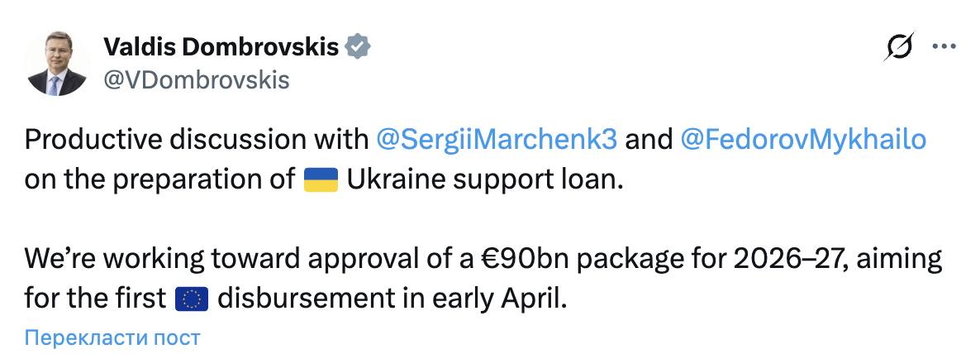
Task: Click the Ukraine flag emoji
Action: pyautogui.click(x=321, y=179)
